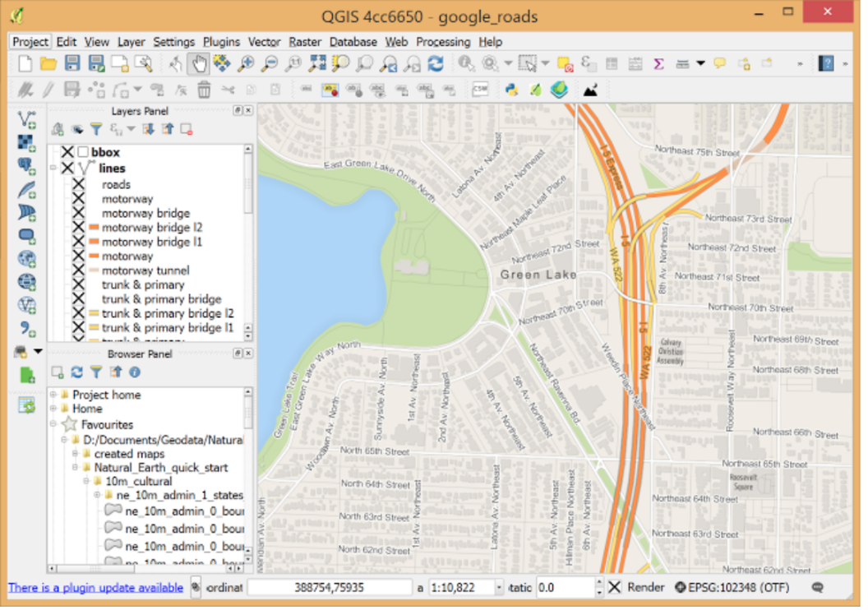
Task: Click the black mountain silhouette plugin icon
Action: [590, 90]
